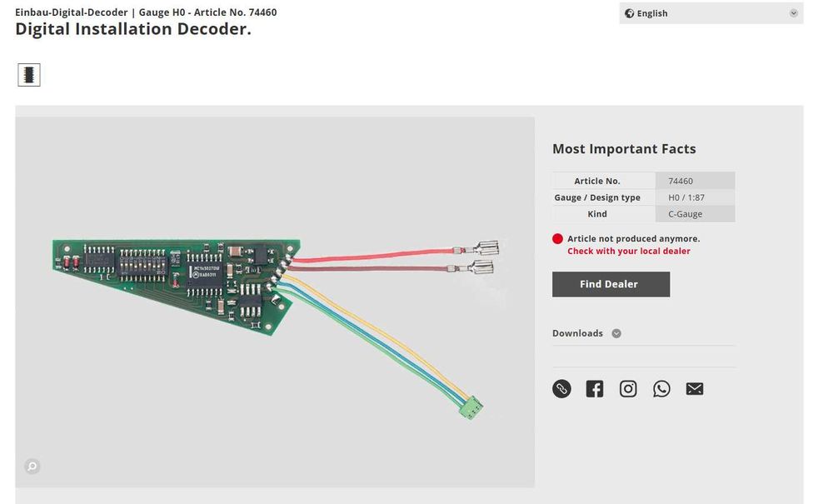Click the Find Dealer button
The height and width of the screenshot is (504, 833).
611,284
